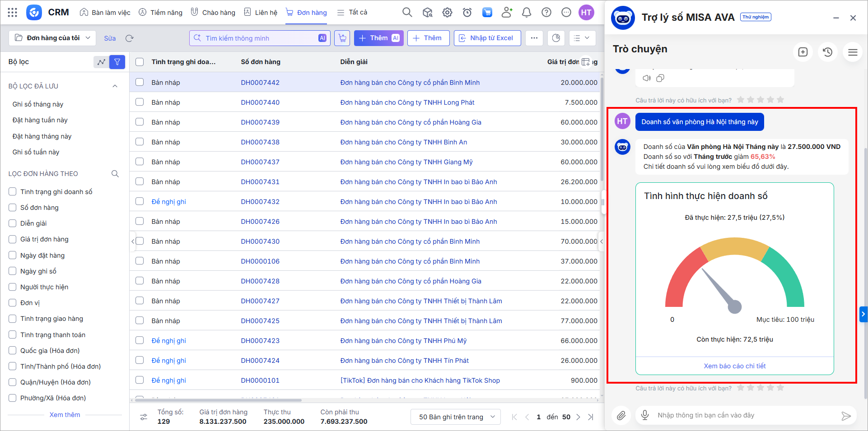Click the Nhập từ Excel button

pyautogui.click(x=487, y=38)
